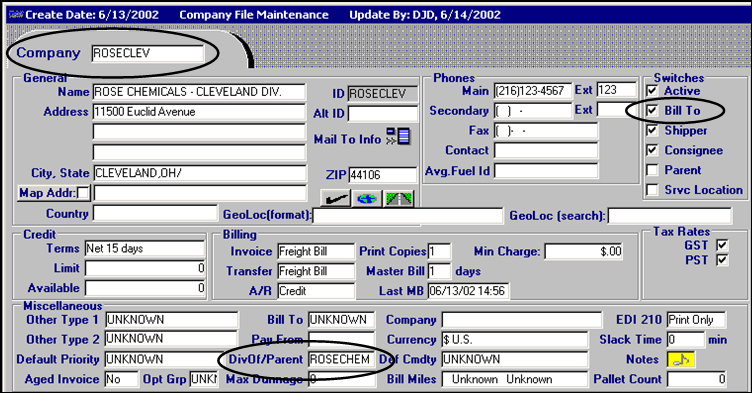Click the Slack Time minutes field
Image resolution: width=752 pixels, height=393 pixels.
click(x=685, y=340)
